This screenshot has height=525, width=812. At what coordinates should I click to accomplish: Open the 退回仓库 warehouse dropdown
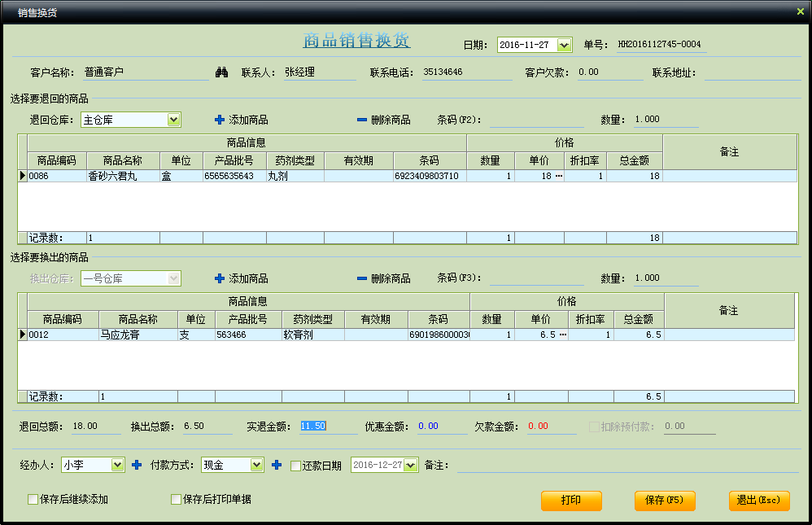(x=173, y=120)
